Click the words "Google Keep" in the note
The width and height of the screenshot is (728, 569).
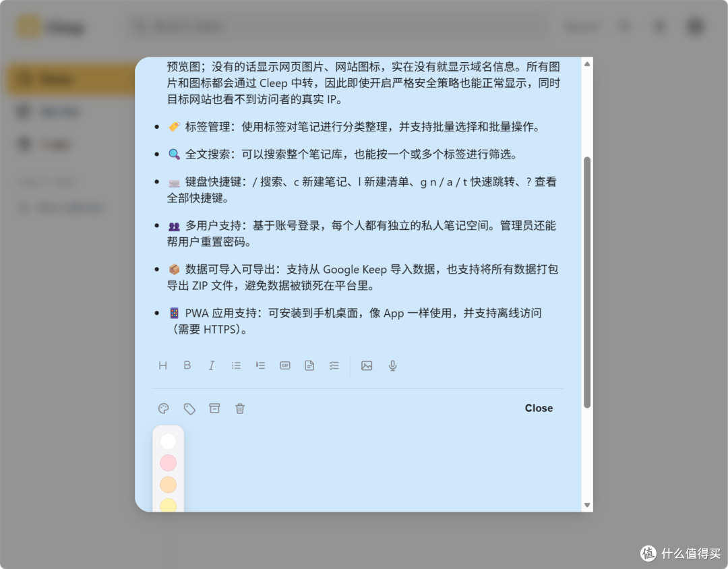point(355,270)
